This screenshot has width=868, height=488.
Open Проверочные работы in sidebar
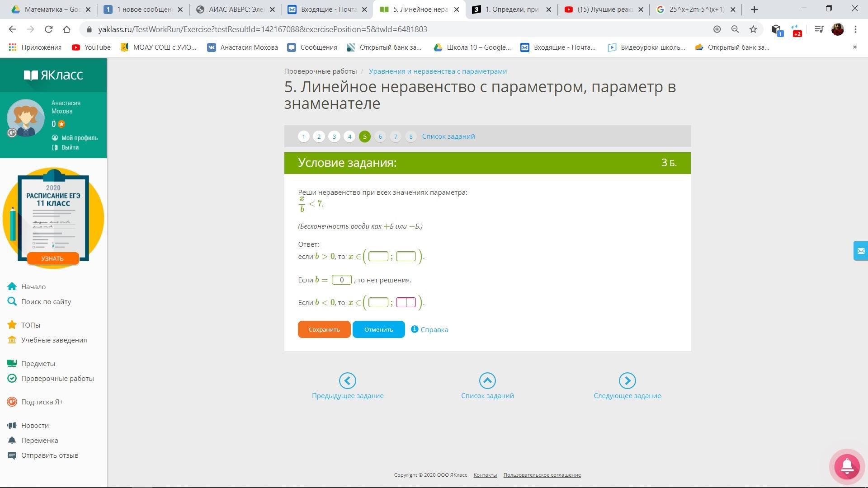pyautogui.click(x=57, y=379)
